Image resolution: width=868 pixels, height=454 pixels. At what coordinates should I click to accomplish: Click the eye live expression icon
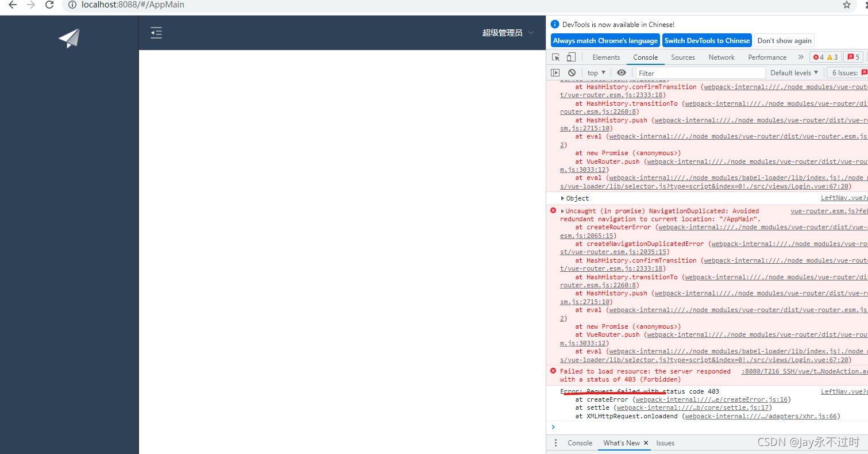(x=622, y=73)
